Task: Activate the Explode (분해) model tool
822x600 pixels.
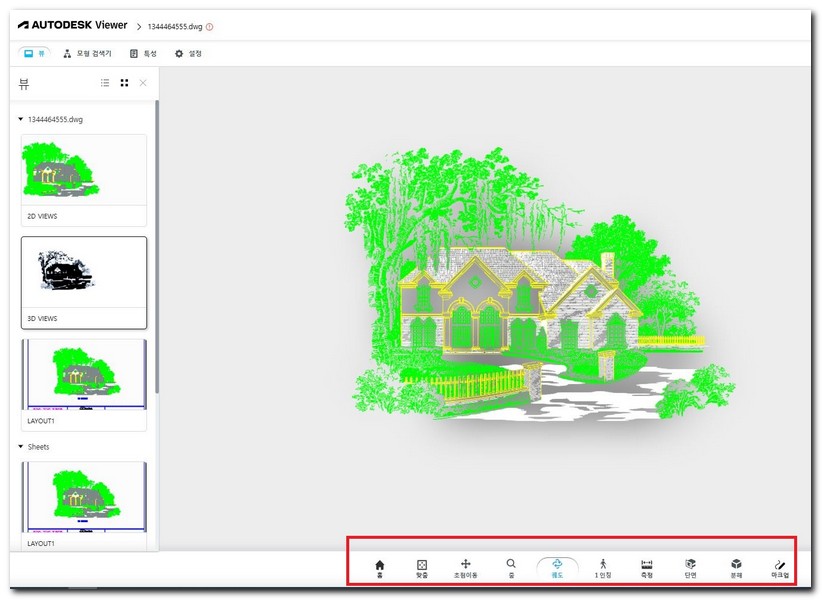Action: tap(736, 568)
